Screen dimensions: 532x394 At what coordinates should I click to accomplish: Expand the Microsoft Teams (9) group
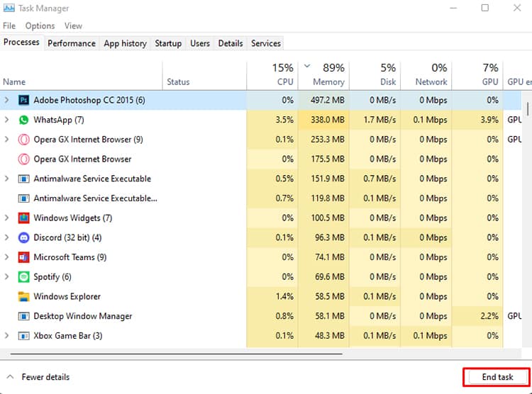pyautogui.click(x=6, y=257)
